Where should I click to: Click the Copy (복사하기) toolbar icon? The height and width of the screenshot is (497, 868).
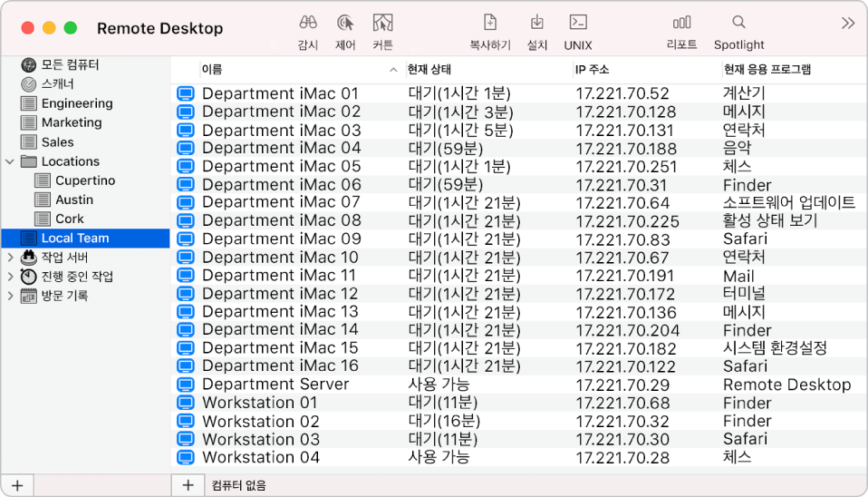(489, 23)
